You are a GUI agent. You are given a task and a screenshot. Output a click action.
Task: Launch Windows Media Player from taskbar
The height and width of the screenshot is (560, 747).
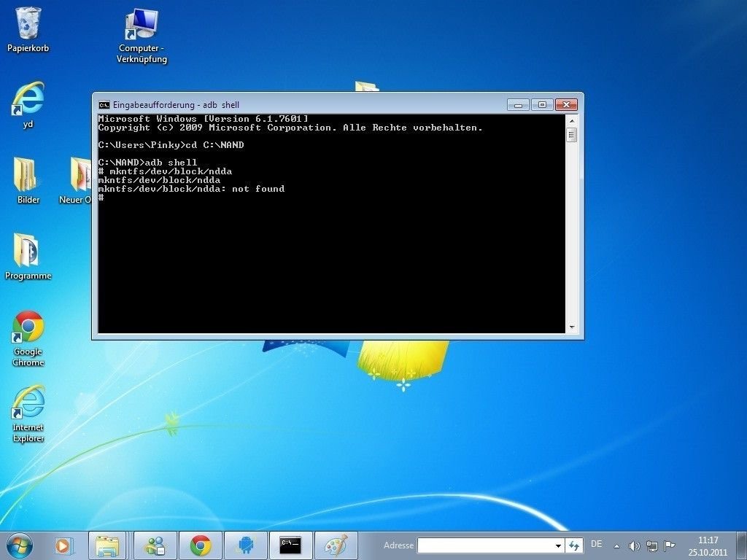pyautogui.click(x=63, y=545)
